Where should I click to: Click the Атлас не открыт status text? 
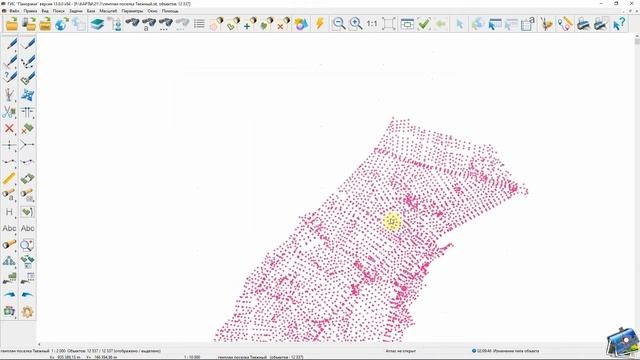coord(400,351)
